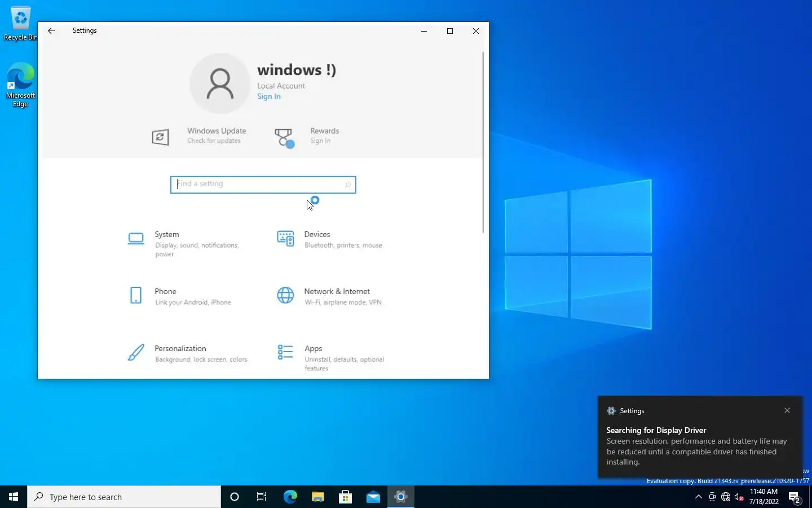Open Phone settings icon
The image size is (812, 508).
pyautogui.click(x=136, y=295)
